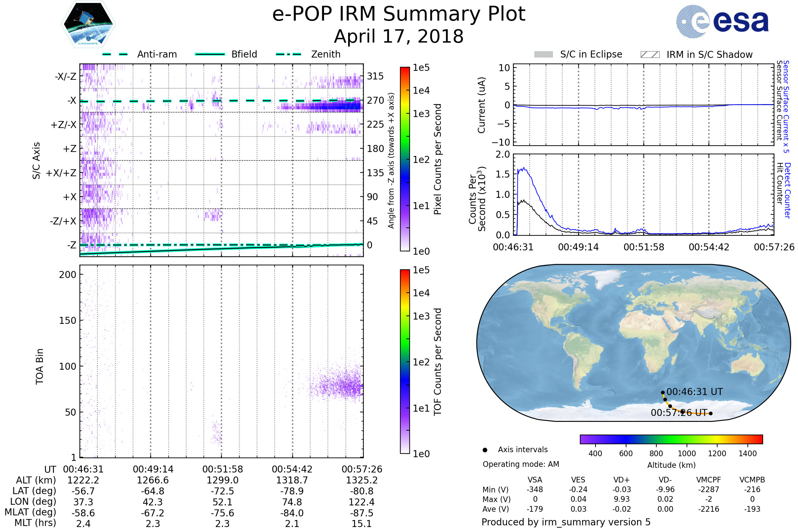Click the ESA logo
This screenshot has width=798, height=532.
pos(723,21)
